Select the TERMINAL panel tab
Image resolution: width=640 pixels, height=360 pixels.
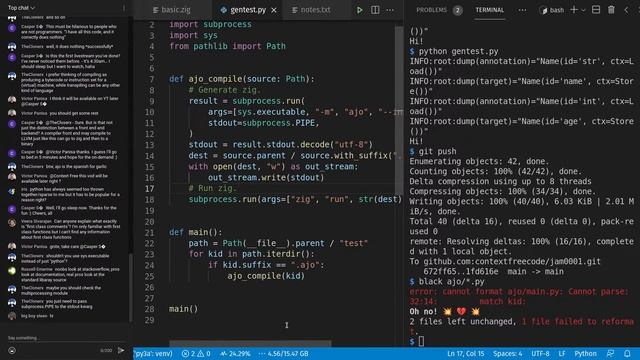[x=489, y=10]
